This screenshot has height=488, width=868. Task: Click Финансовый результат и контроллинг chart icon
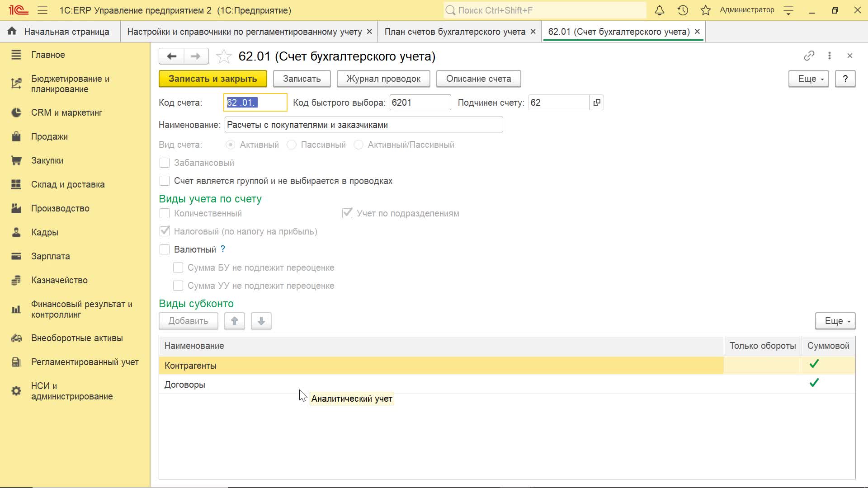point(16,310)
